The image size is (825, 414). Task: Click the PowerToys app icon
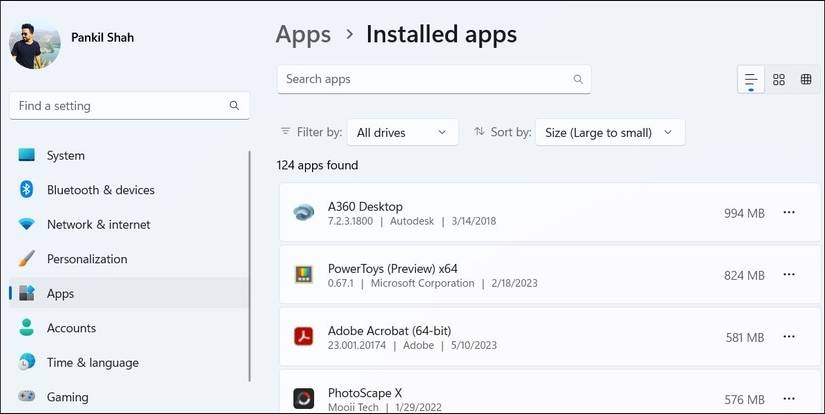click(304, 275)
